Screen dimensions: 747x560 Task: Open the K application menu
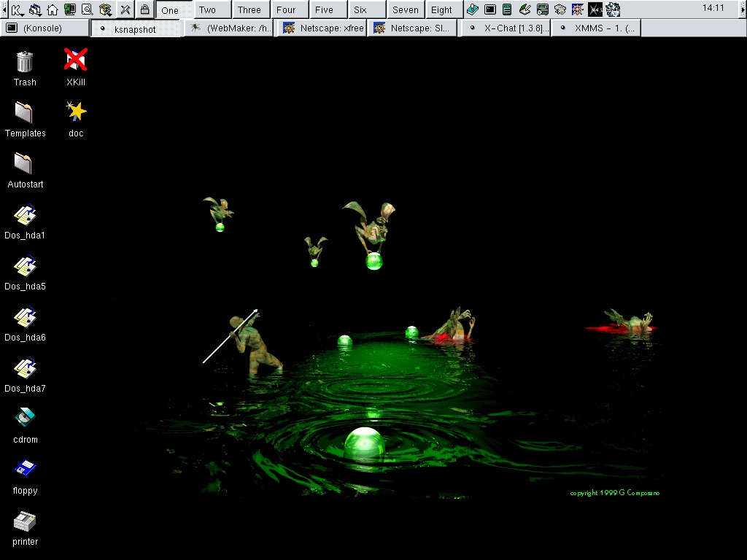[x=18, y=9]
